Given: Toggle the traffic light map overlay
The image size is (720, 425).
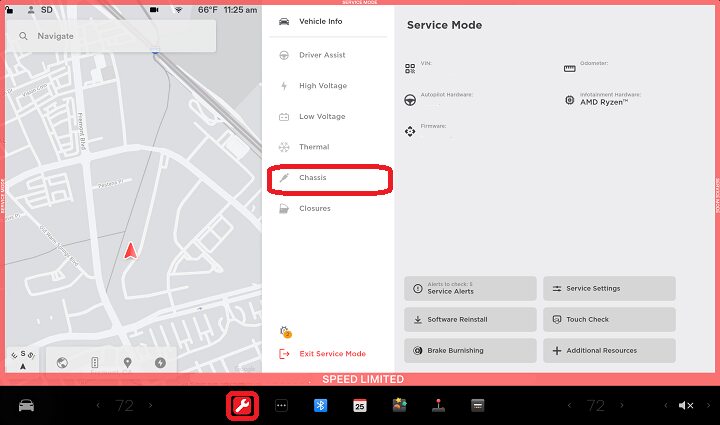Looking at the screenshot, I should pos(95,363).
